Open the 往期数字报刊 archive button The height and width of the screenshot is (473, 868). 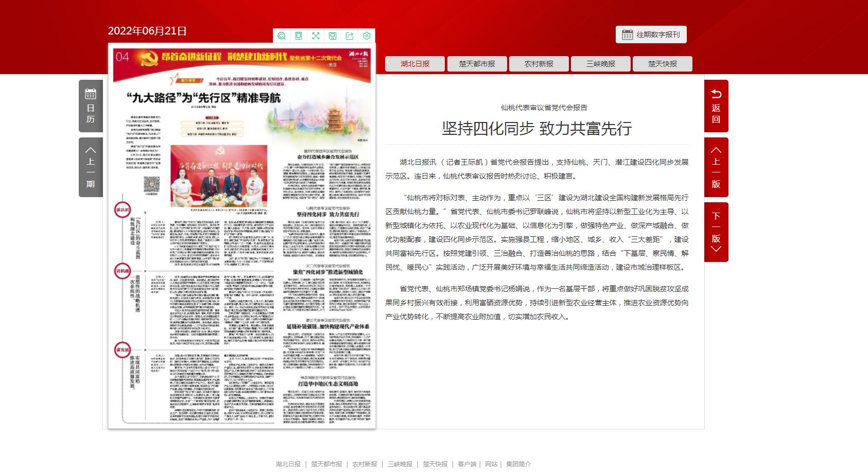click(651, 34)
